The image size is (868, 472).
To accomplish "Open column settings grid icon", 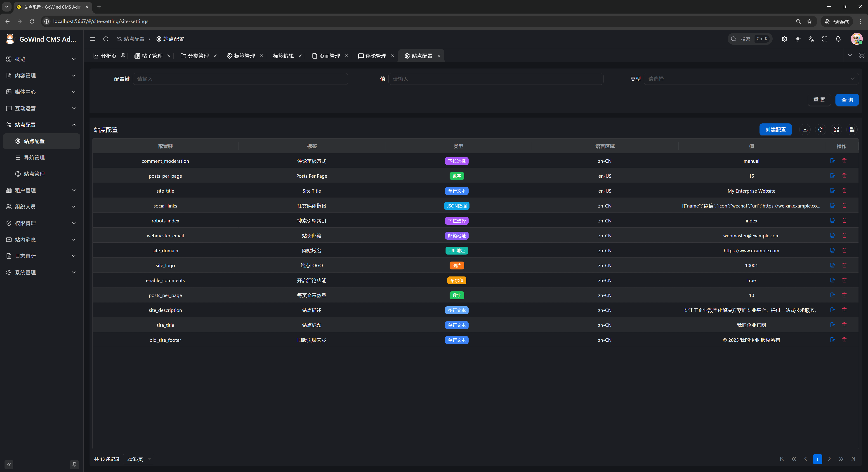I will [x=852, y=129].
